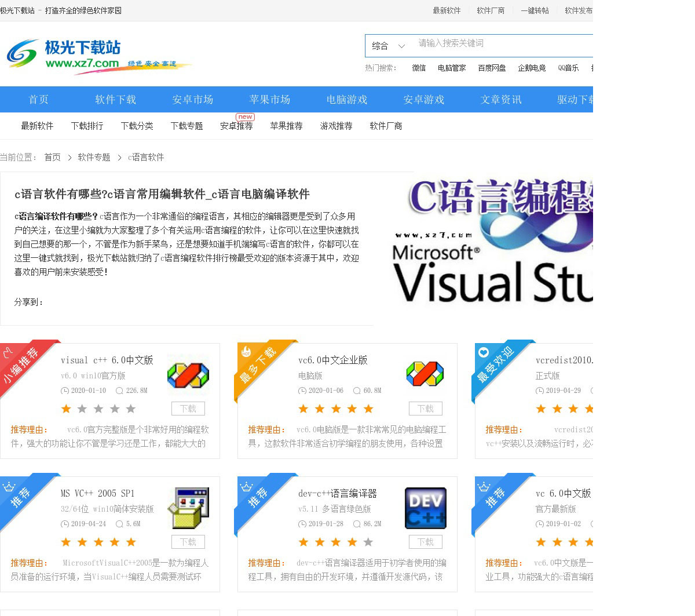The image size is (695, 616).
Task: Click hot search term 电脑管家
Action: [452, 68]
